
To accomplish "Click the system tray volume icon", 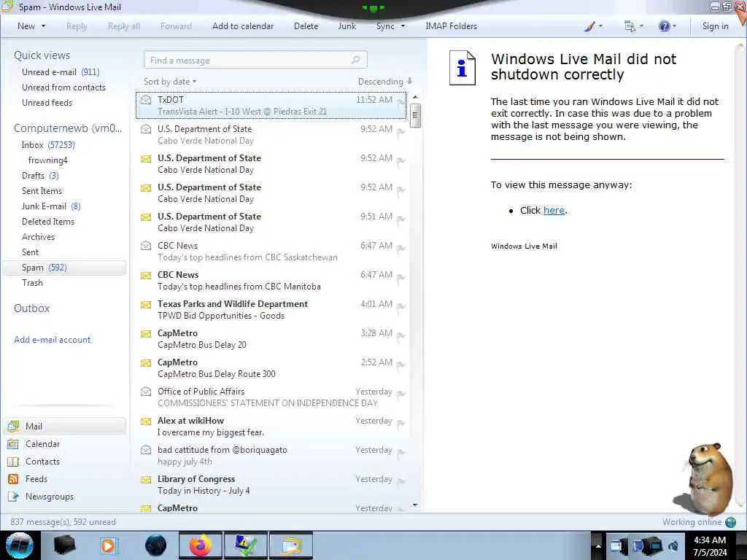I will click(x=673, y=547).
